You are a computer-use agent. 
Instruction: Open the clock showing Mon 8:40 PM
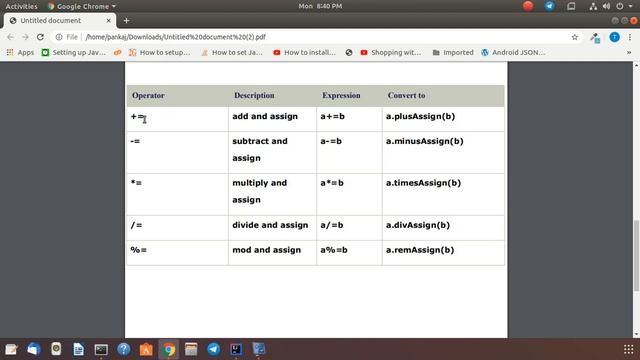(320, 6)
